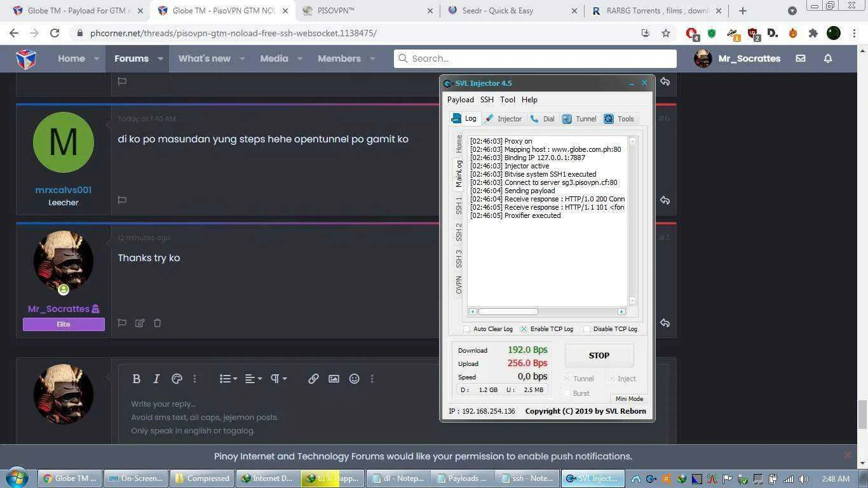Open the alignment dropdown in editor
868x488 pixels.
pyautogui.click(x=254, y=379)
